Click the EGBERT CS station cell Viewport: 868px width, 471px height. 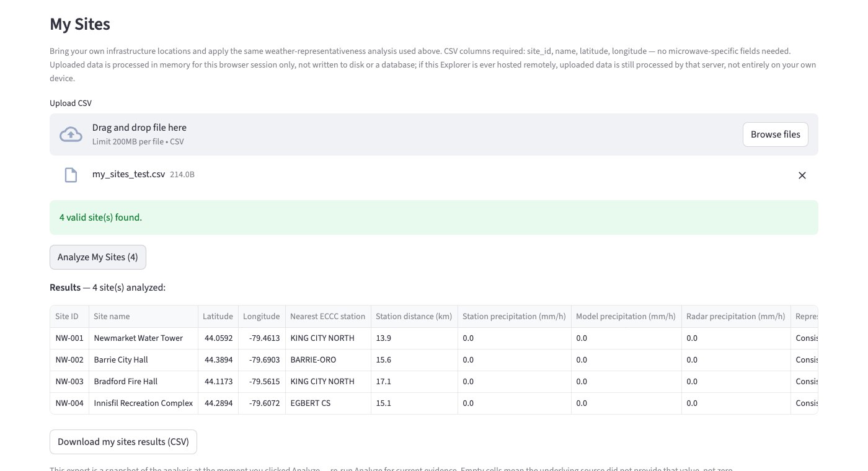click(328, 403)
